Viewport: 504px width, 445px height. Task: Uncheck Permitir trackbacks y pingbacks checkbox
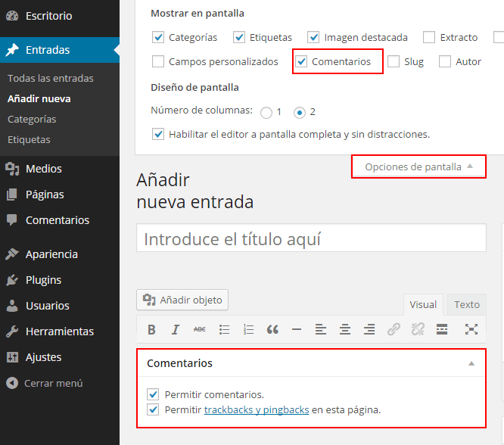153,409
